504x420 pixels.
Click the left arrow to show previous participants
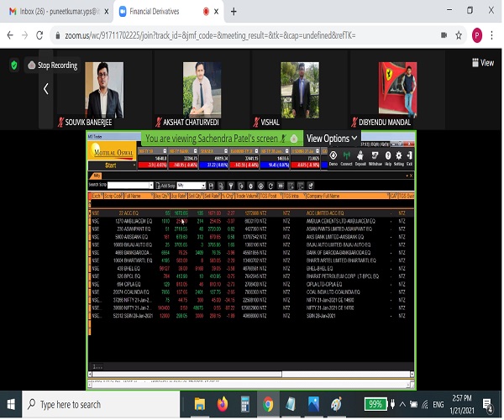(46, 89)
